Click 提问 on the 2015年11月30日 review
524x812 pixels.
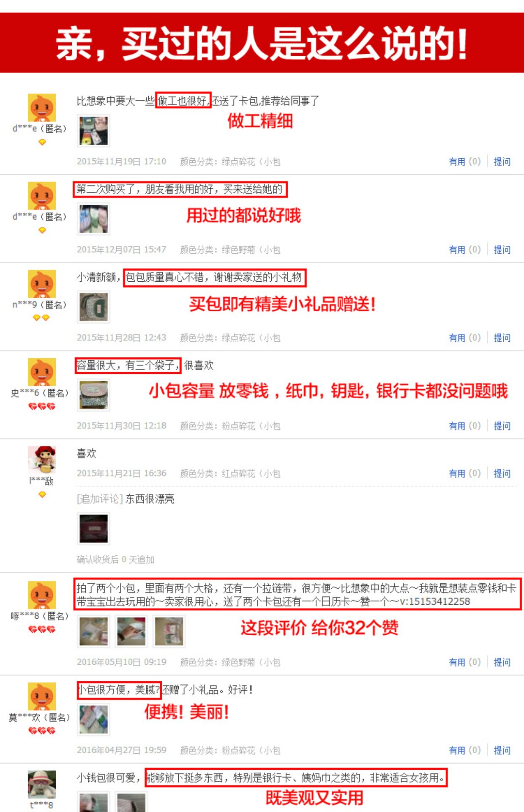[x=502, y=425]
